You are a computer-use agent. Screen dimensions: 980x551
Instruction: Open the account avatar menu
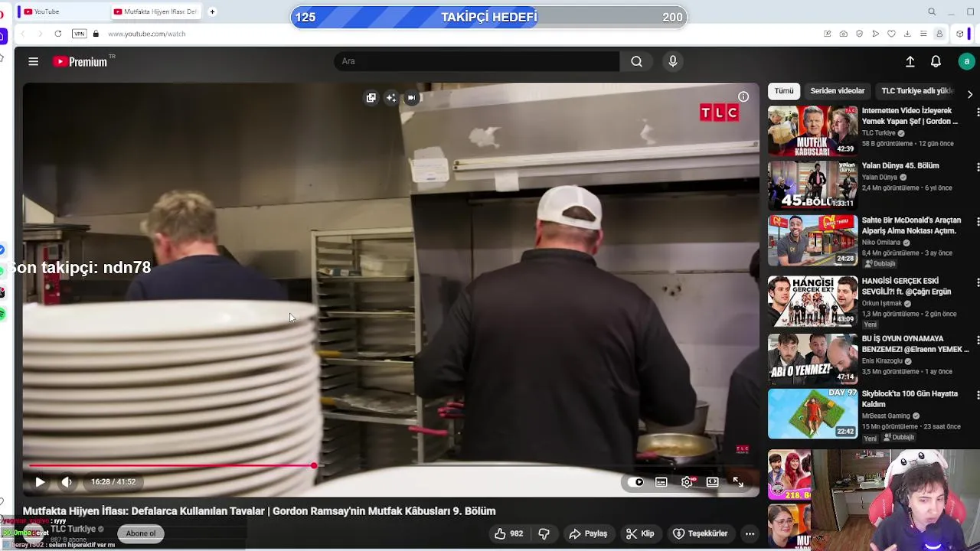[966, 61]
